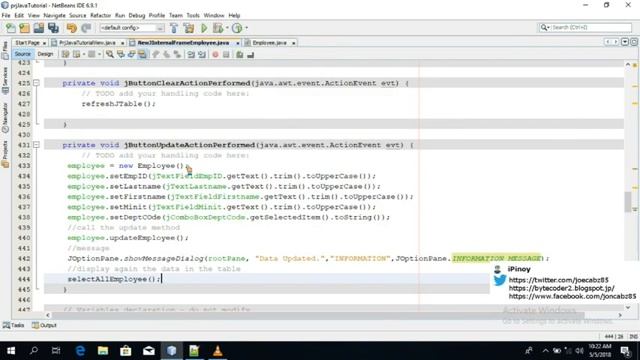This screenshot has height=360, width=640.
Task: Start macro recording red circle icon
Action: point(215,54)
